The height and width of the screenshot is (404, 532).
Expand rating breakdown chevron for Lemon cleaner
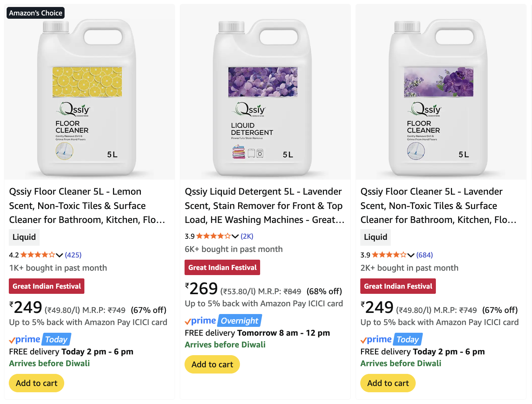[59, 255]
